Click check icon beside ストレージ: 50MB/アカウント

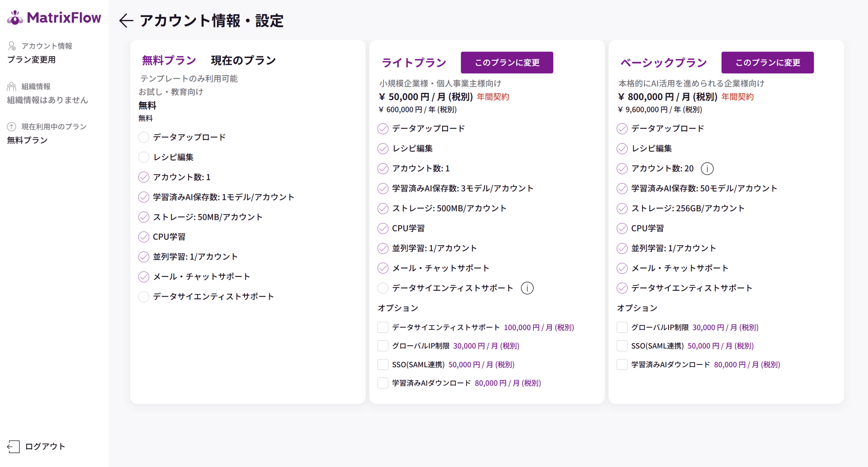click(x=144, y=217)
